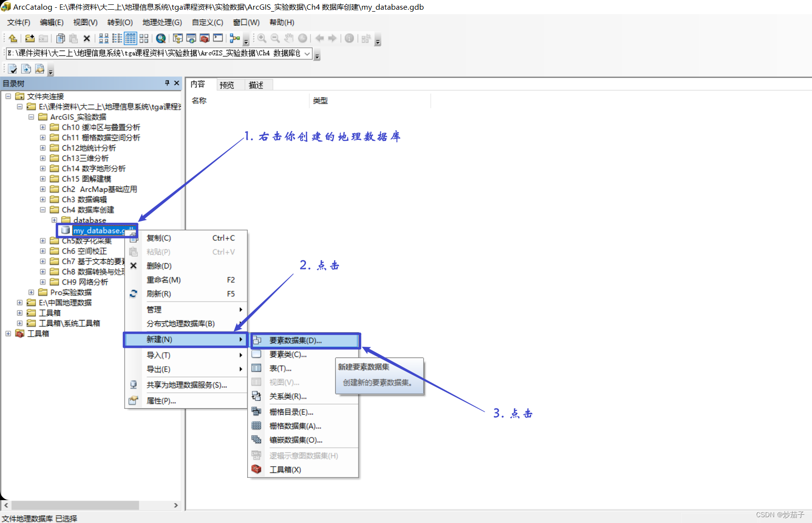
Task: Select the Pan hand tool
Action: coord(289,38)
